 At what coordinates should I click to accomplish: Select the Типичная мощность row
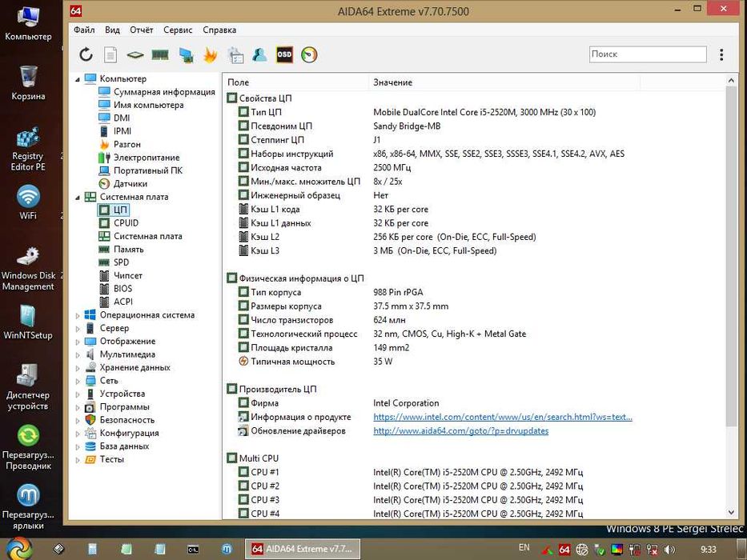[475, 362]
